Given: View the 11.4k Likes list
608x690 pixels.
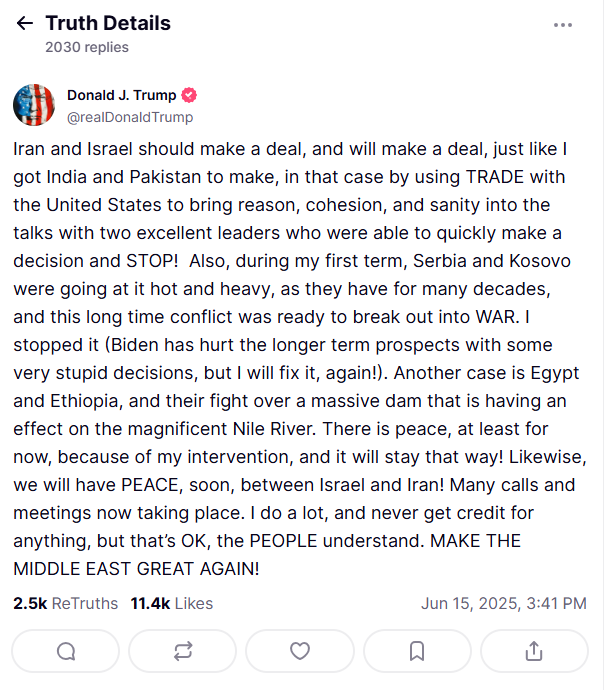Looking at the screenshot, I should pos(171,603).
